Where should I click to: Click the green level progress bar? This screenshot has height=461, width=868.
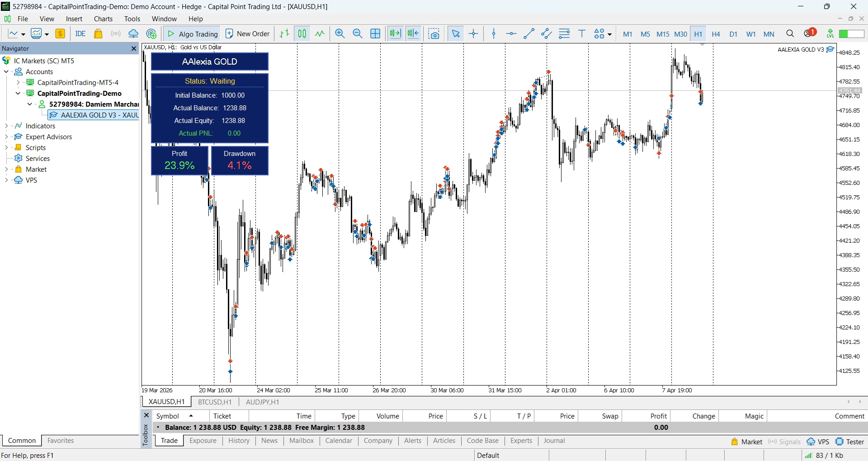click(x=852, y=34)
